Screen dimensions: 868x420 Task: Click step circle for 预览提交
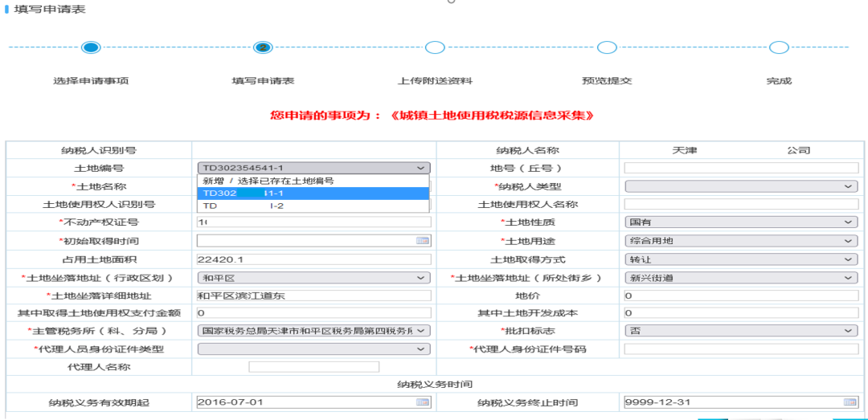click(608, 47)
